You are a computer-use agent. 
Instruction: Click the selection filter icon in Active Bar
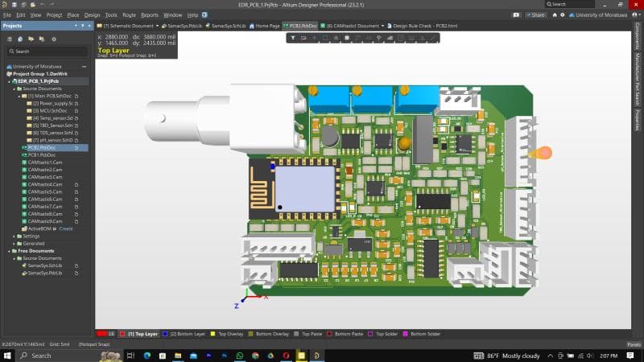click(295, 38)
